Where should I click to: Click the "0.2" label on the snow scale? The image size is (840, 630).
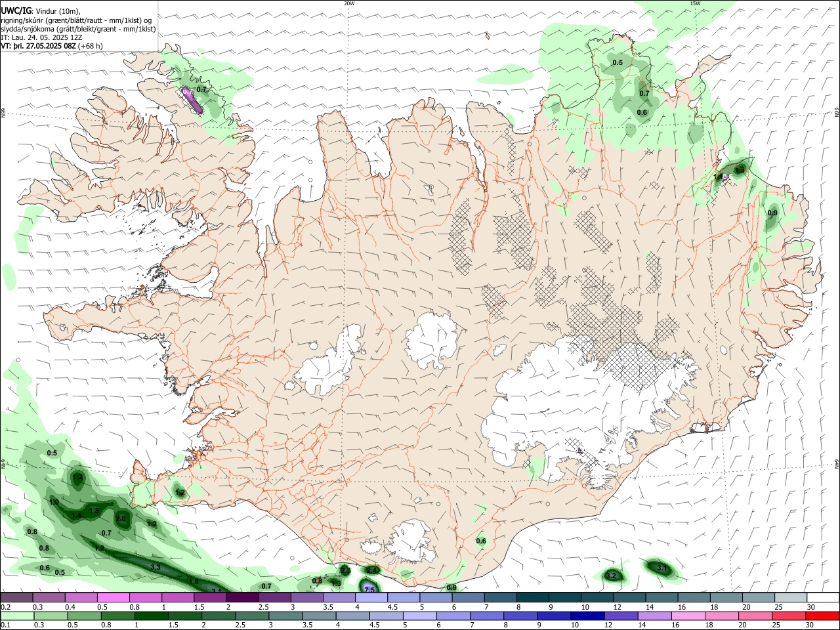click(x=5, y=607)
